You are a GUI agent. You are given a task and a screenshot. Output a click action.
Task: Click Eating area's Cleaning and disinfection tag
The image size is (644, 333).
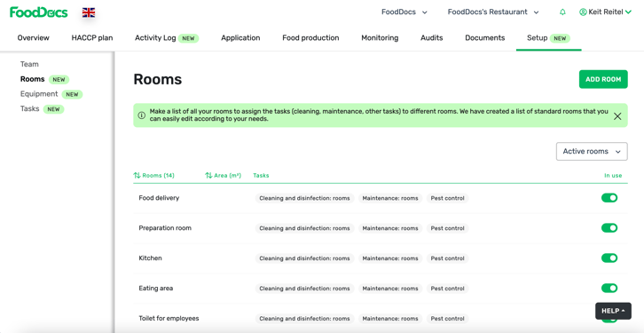pyautogui.click(x=304, y=289)
